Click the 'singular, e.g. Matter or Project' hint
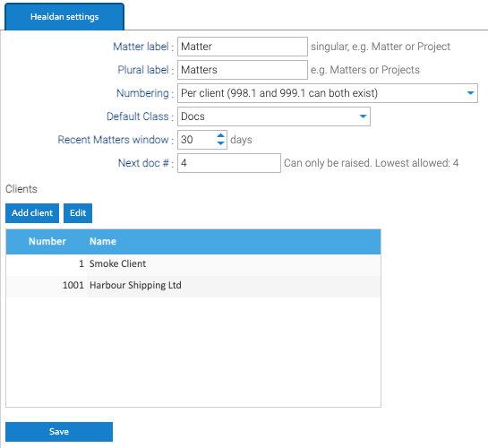The height and width of the screenshot is (448, 488). (x=381, y=47)
